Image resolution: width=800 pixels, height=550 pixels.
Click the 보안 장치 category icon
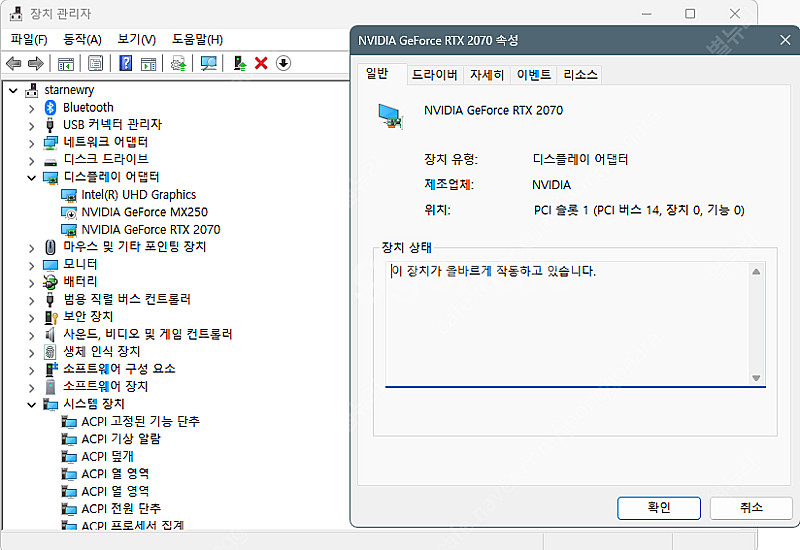[x=51, y=317]
